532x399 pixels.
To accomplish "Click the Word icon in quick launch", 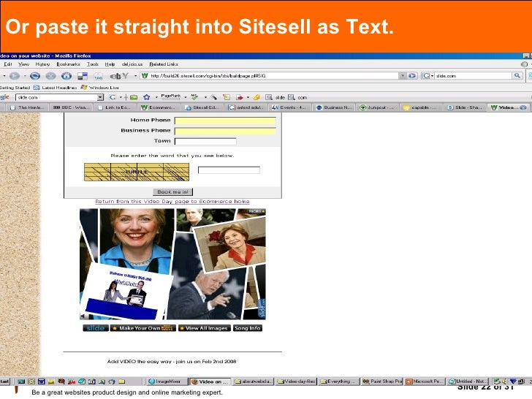I will [x=42, y=381].
